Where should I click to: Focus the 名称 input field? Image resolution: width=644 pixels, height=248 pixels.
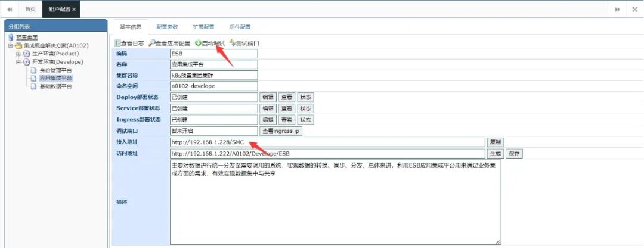213,64
